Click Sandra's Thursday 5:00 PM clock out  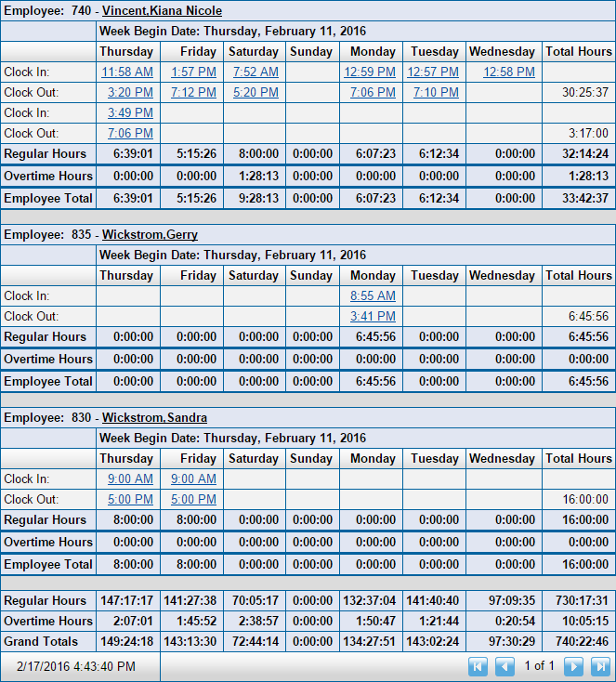(x=130, y=500)
